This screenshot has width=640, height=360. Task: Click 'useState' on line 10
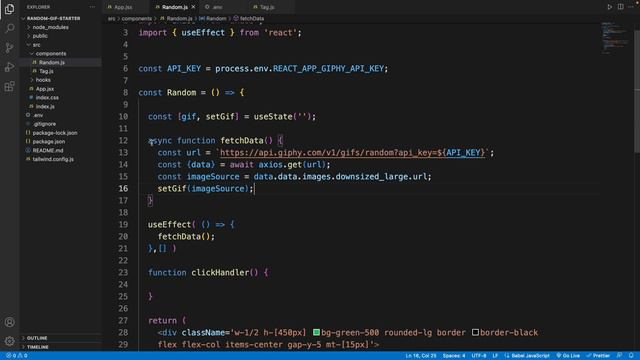click(273, 117)
